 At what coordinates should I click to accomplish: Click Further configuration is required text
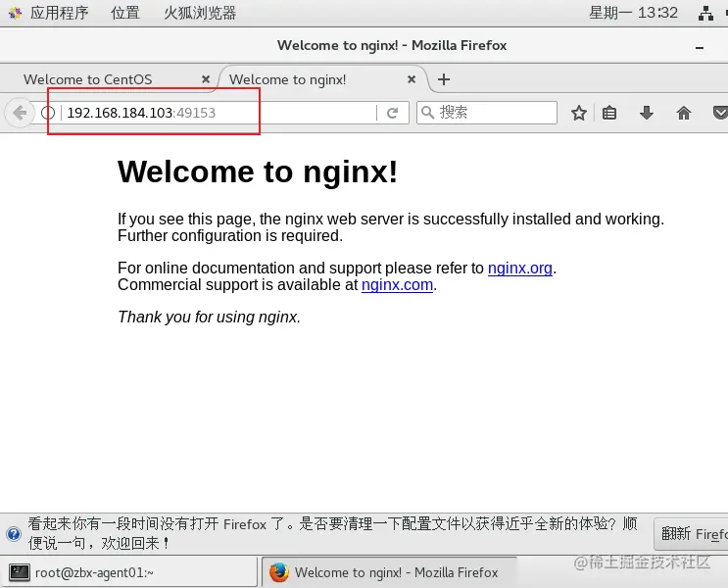click(x=230, y=236)
